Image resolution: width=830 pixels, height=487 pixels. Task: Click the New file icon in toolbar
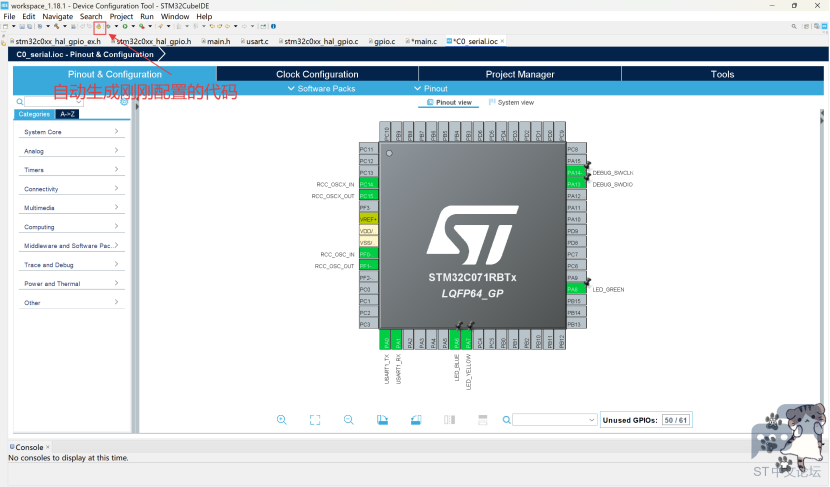[6, 26]
